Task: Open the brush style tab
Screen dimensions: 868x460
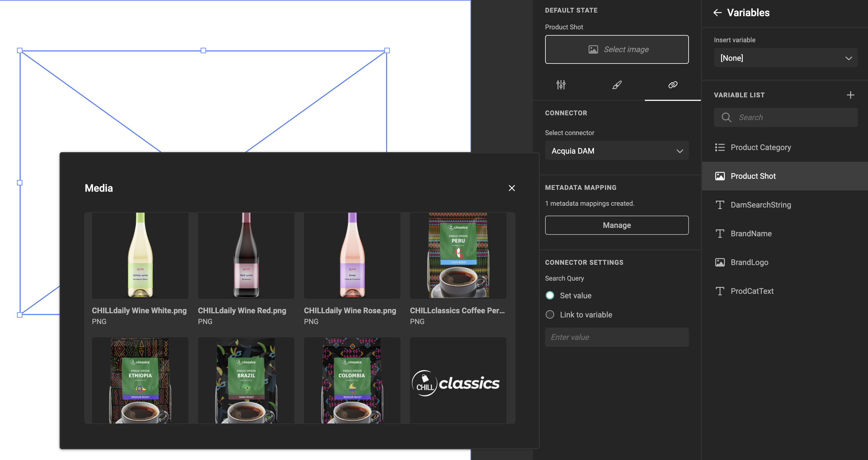Action: [x=617, y=84]
